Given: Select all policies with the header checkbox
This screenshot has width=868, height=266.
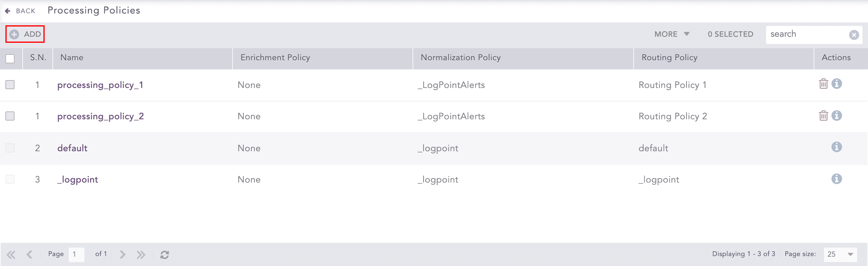Looking at the screenshot, I should [x=10, y=58].
